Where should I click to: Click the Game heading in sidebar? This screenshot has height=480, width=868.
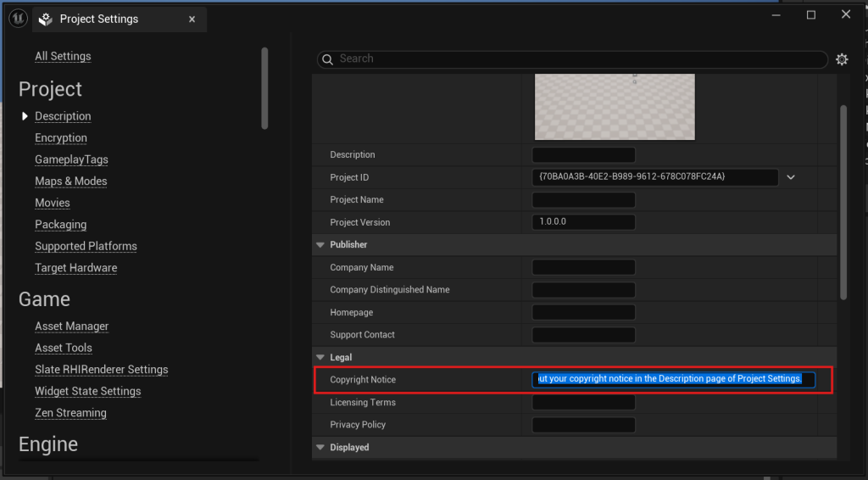[44, 299]
